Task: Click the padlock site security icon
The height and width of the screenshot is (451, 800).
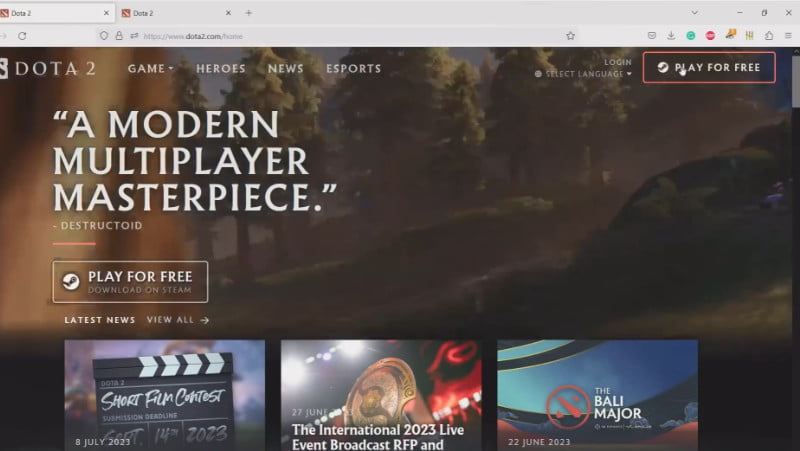Action: [x=119, y=36]
